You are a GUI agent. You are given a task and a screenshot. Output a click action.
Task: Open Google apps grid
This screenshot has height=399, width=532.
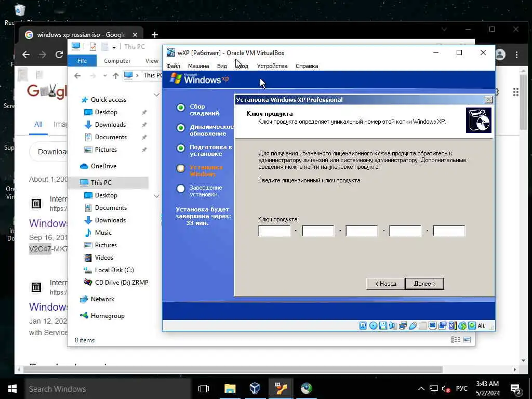pos(516,92)
